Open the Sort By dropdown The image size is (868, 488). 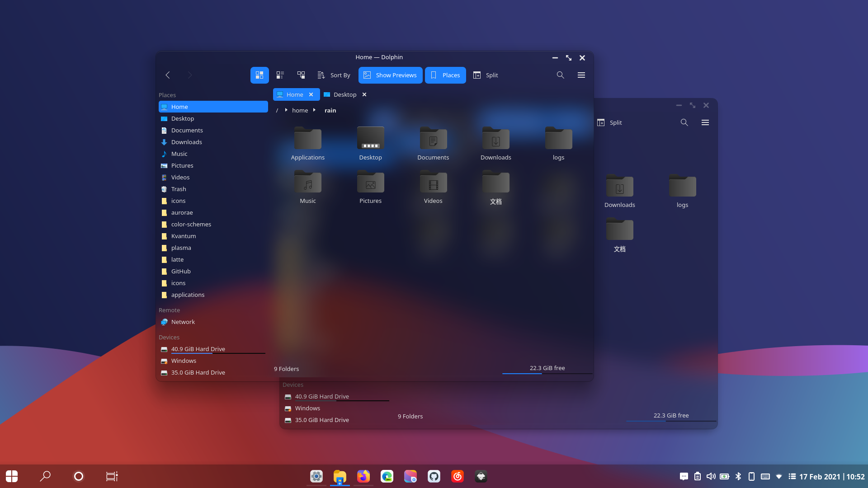[335, 75]
